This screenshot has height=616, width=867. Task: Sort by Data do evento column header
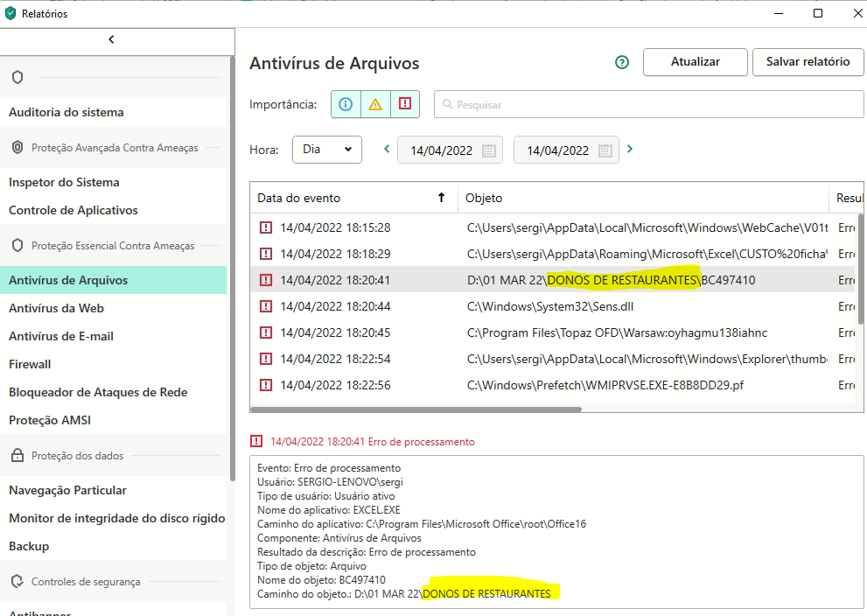(350, 198)
